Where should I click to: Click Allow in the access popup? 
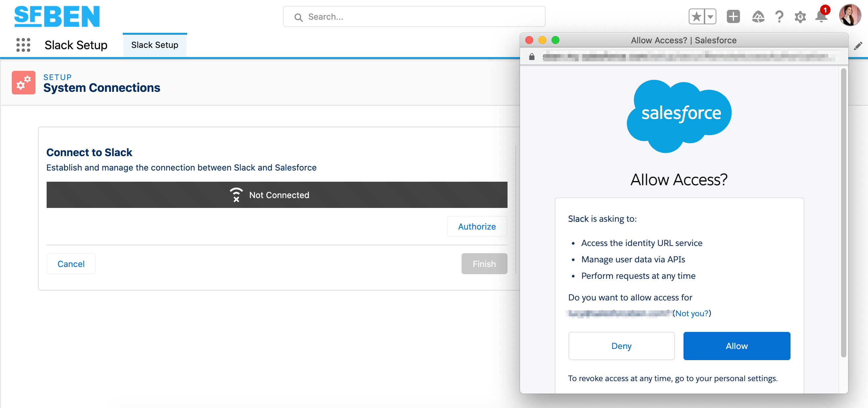737,346
